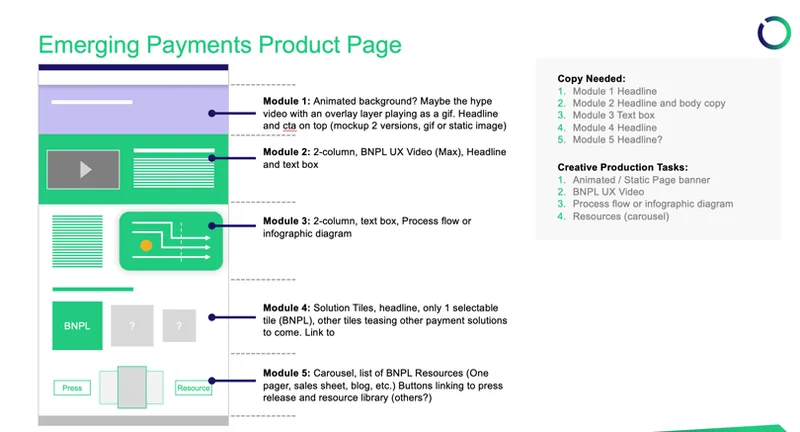The image size is (800, 432).
Task: Click 'Module 4 Headline' list item
Action: (x=614, y=128)
